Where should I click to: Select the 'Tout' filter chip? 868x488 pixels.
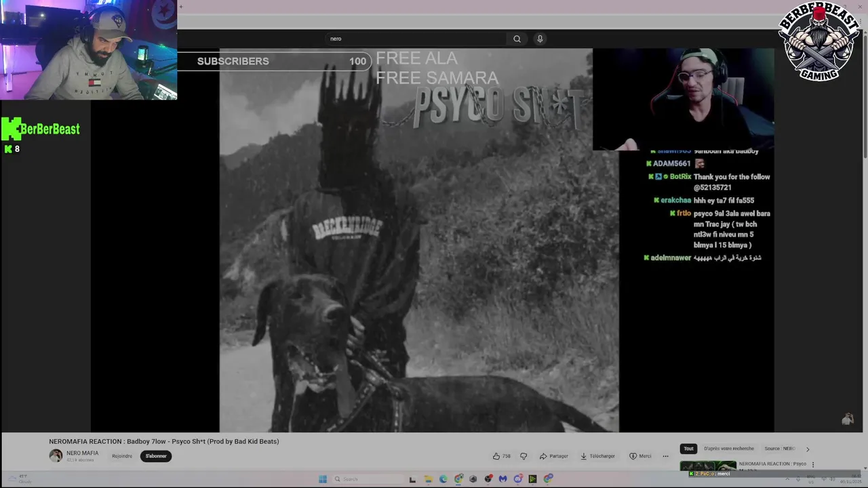coord(688,449)
